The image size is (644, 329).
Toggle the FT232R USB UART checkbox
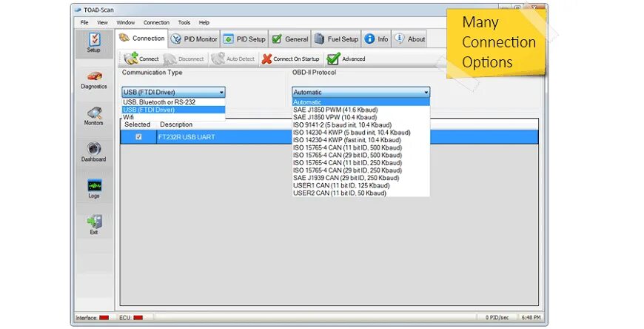(x=138, y=137)
